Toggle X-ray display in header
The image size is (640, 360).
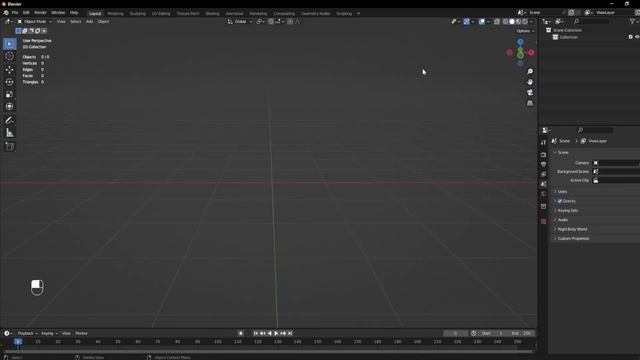[x=497, y=22]
